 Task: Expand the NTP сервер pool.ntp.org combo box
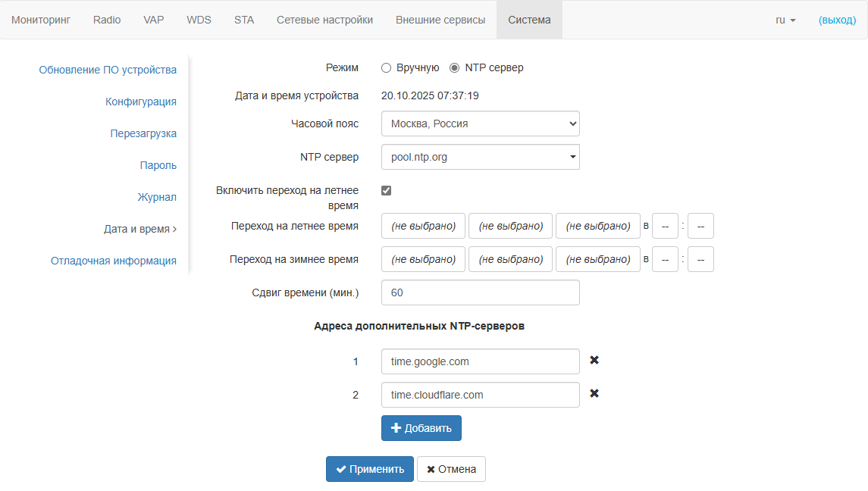[x=480, y=157]
